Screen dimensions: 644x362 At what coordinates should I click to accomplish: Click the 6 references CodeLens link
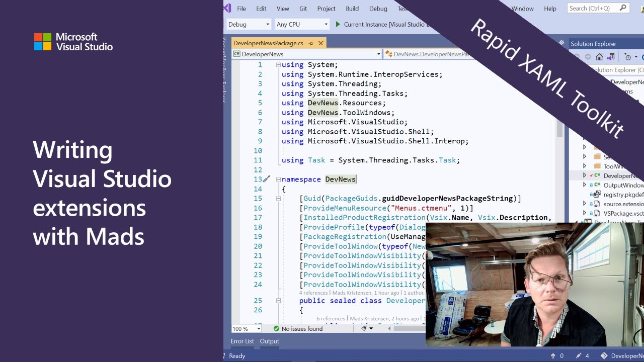(x=331, y=318)
